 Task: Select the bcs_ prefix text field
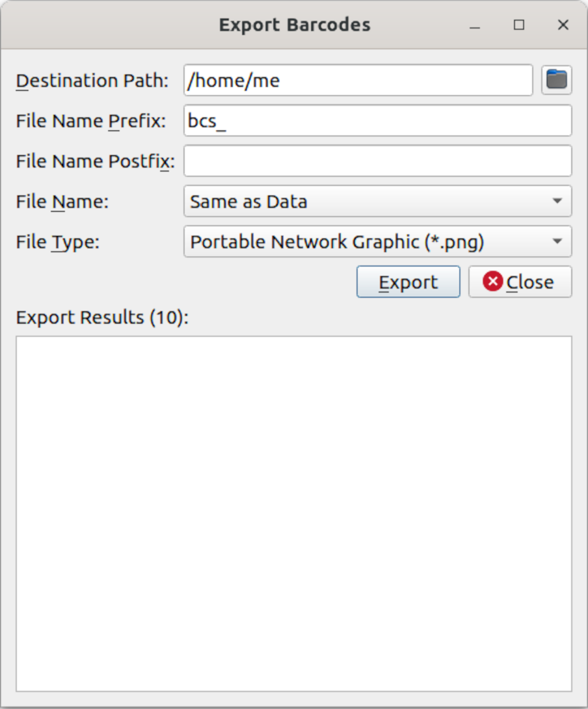click(377, 120)
